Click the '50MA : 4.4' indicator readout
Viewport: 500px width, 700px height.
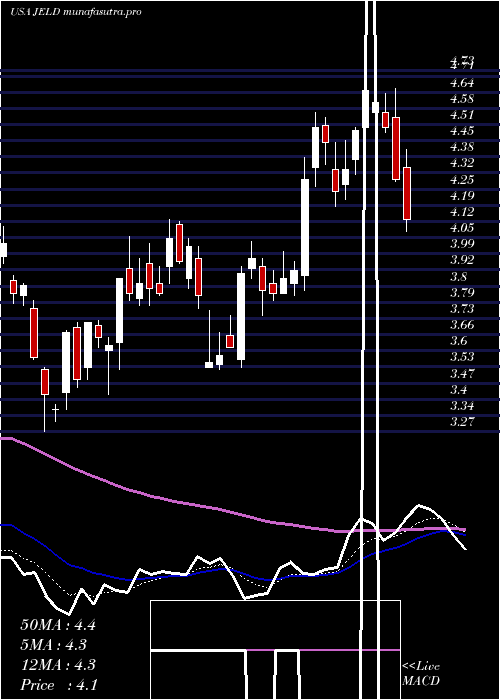point(58,625)
